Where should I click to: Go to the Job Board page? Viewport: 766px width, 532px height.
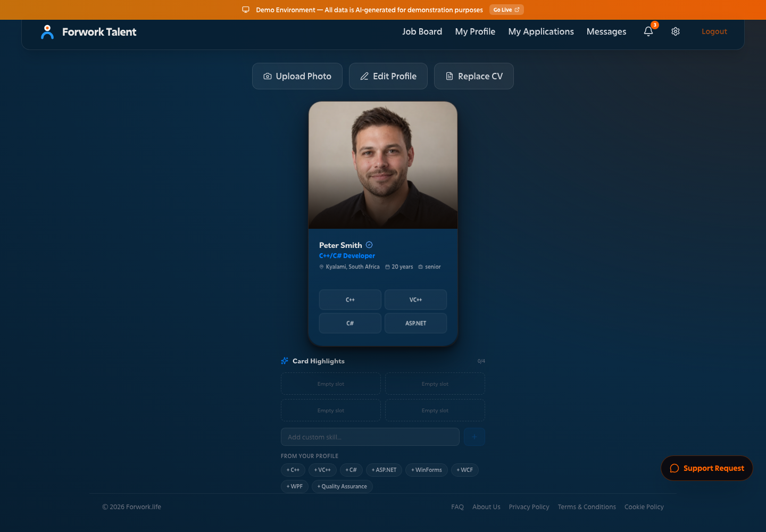coord(422,31)
